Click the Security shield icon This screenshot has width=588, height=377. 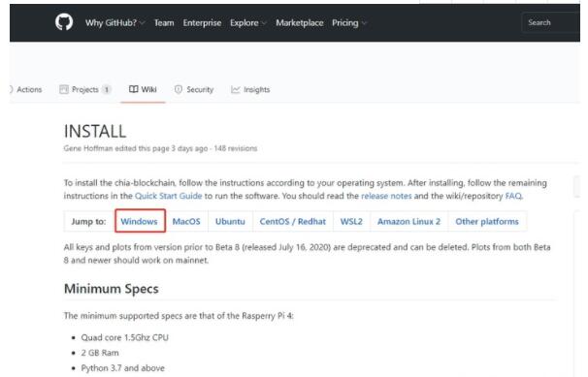(179, 89)
